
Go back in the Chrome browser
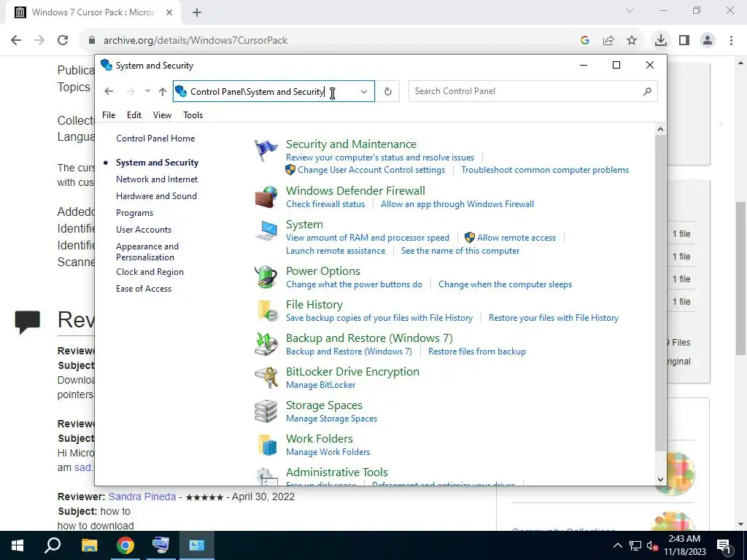tap(16, 41)
